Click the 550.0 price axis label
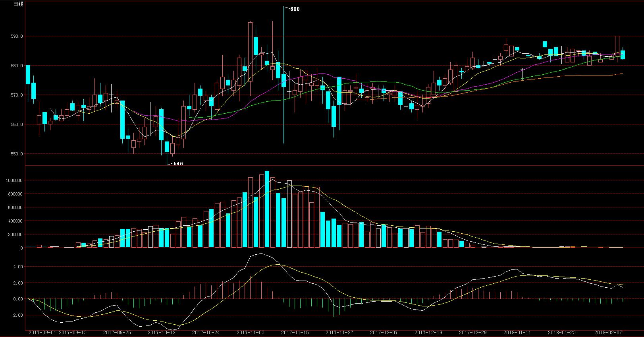 (17, 154)
